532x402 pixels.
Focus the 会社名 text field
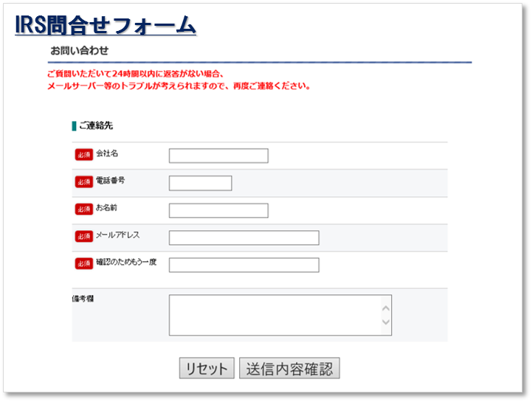[218, 156]
